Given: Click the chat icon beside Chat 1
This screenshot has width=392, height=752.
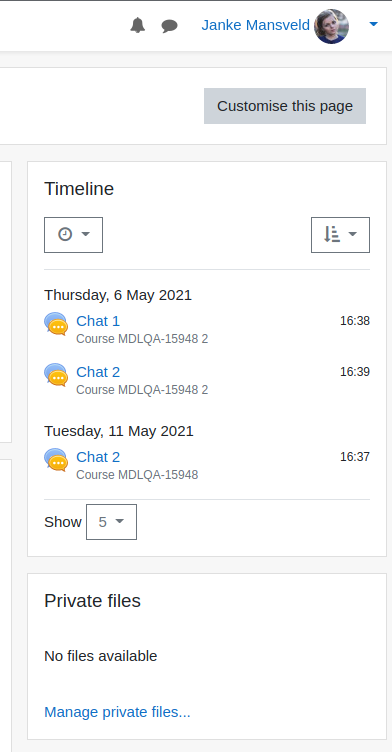Looking at the screenshot, I should tap(56, 324).
